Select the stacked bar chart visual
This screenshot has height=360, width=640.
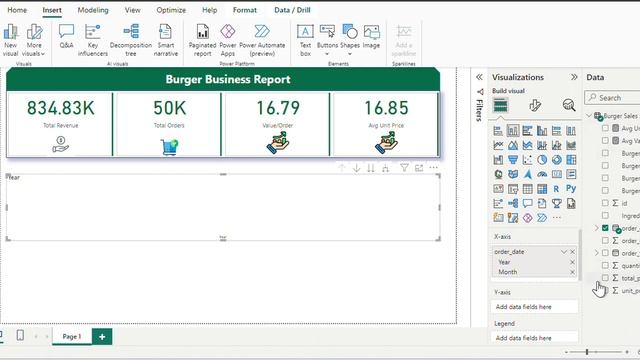click(x=498, y=131)
